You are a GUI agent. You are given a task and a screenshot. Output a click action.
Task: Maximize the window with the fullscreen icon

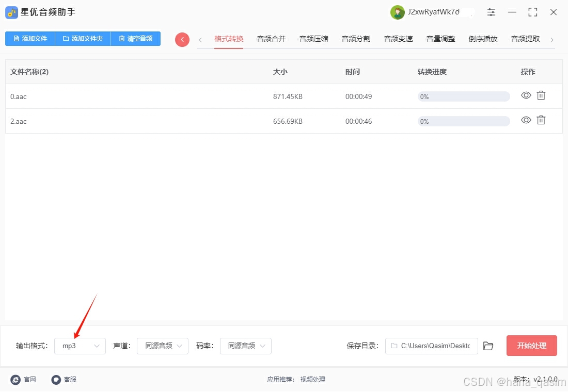pyautogui.click(x=533, y=12)
